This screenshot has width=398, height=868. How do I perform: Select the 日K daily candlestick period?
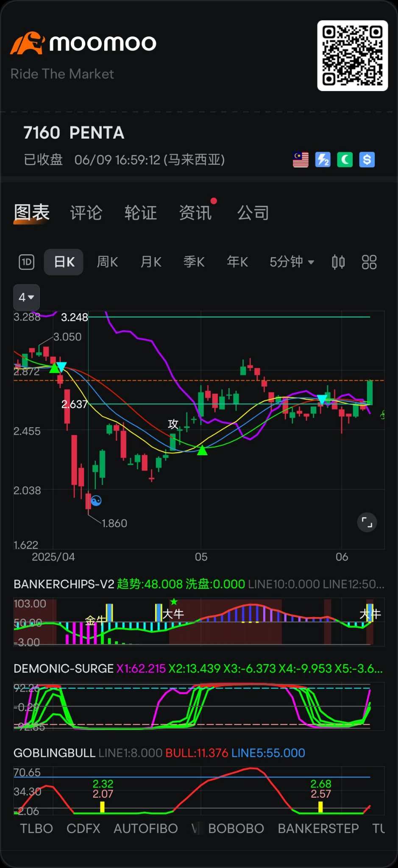point(64,262)
